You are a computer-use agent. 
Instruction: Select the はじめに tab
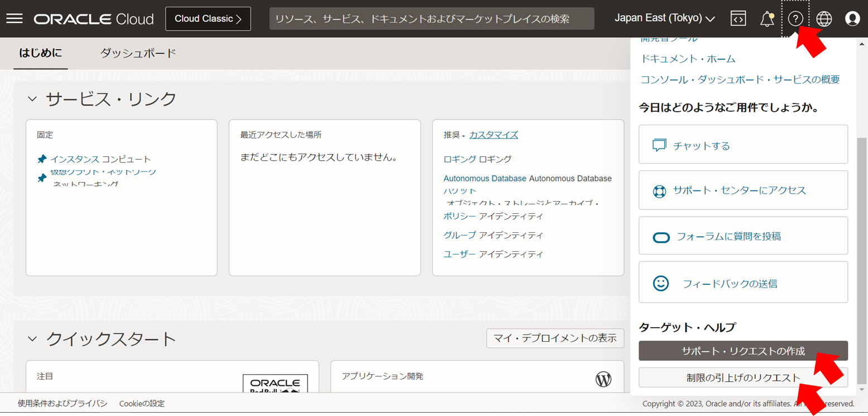point(40,53)
